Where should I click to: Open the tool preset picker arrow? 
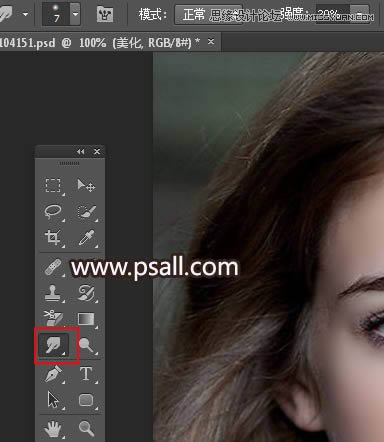point(25,14)
